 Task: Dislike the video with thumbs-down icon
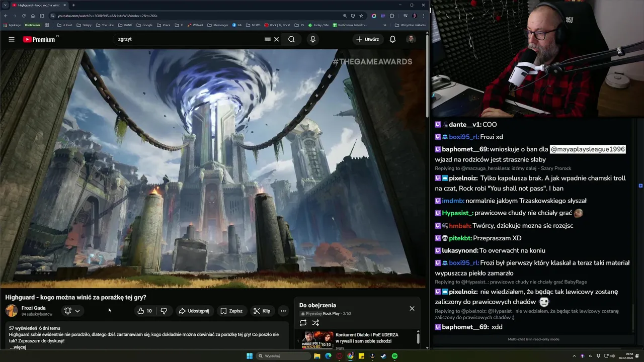(164, 311)
